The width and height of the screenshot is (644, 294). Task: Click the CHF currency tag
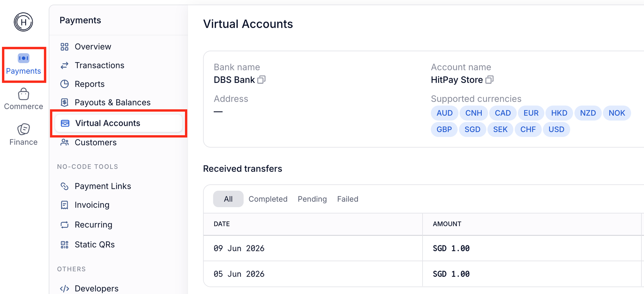tap(528, 129)
